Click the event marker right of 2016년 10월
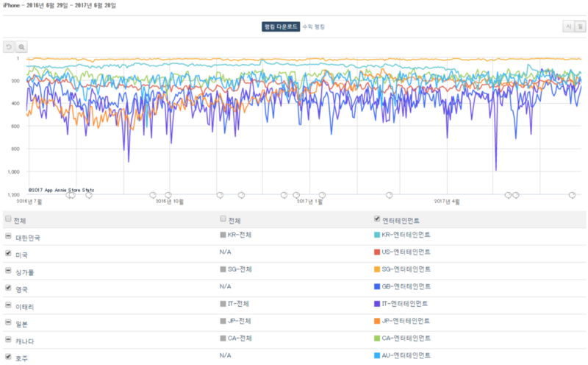This screenshot has height=365, width=588. tap(220, 195)
